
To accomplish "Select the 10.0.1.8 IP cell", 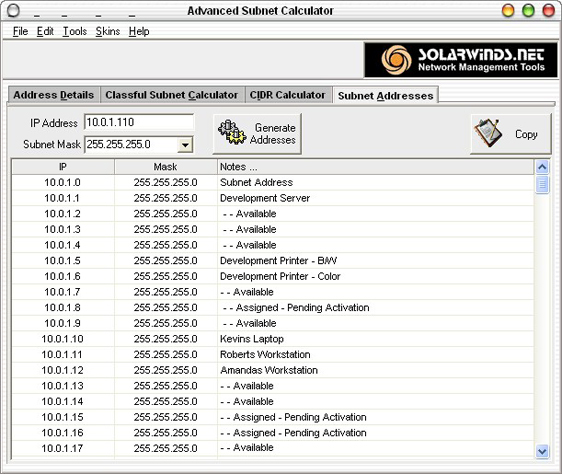I will (x=63, y=308).
